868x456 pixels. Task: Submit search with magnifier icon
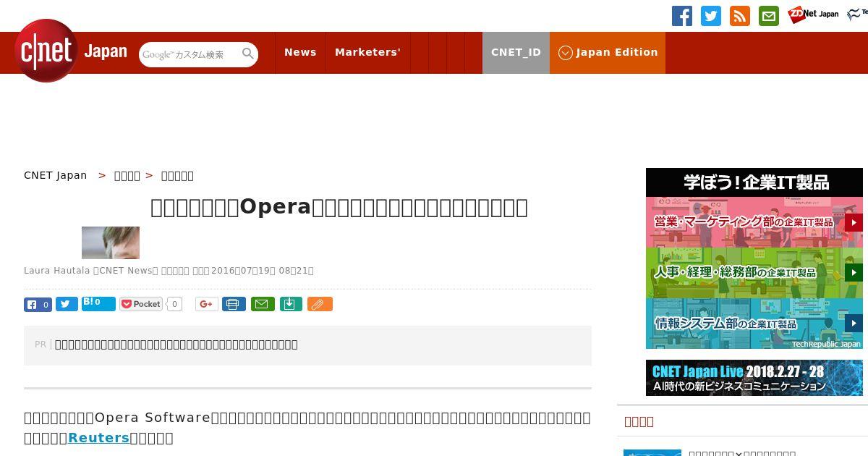pyautogui.click(x=248, y=54)
